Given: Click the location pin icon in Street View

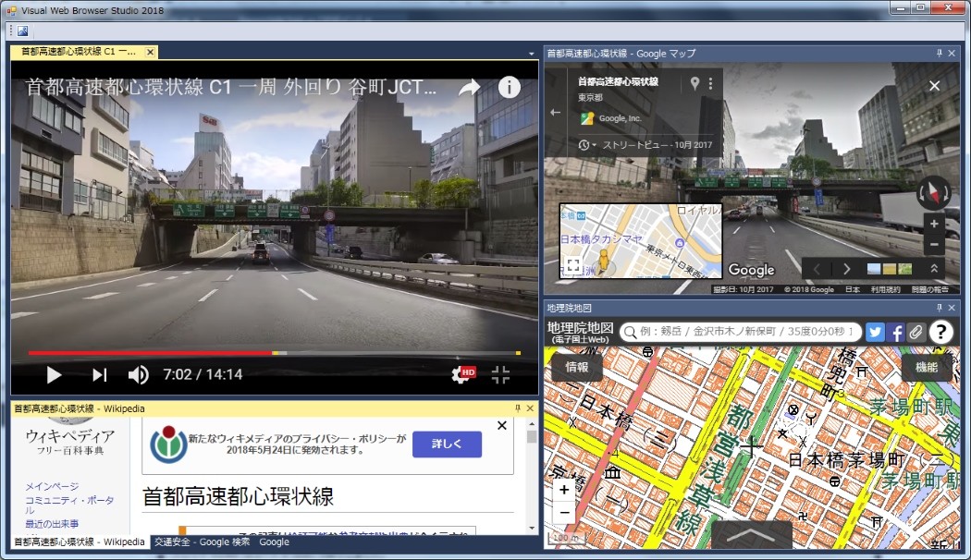Looking at the screenshot, I should (694, 83).
